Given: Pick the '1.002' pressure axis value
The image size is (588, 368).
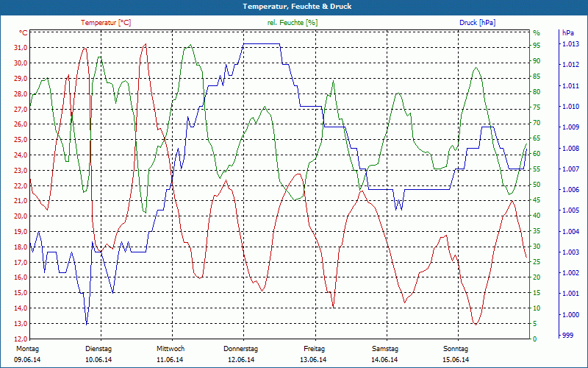Looking at the screenshot, I should click(x=570, y=272).
